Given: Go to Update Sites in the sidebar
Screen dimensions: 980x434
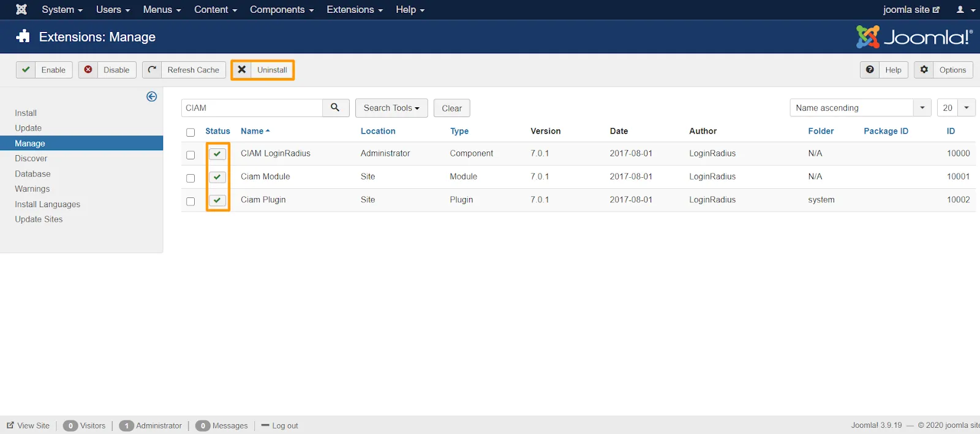Looking at the screenshot, I should coord(39,219).
